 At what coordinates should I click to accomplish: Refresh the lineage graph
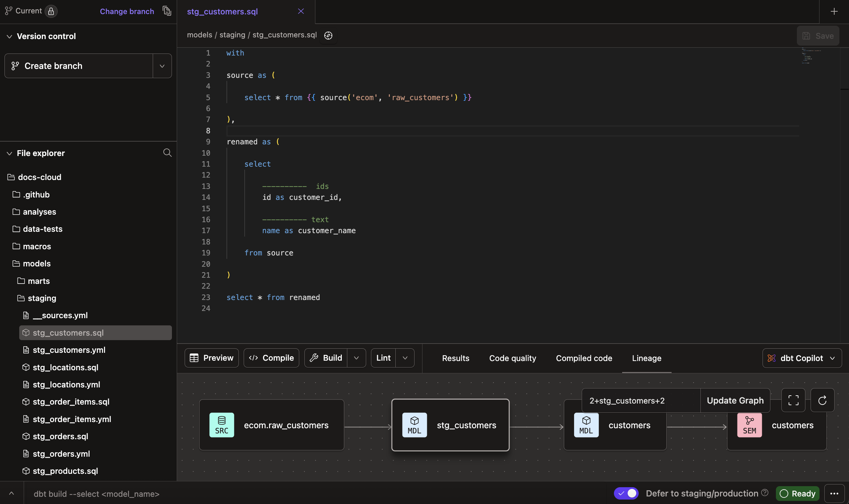822,400
